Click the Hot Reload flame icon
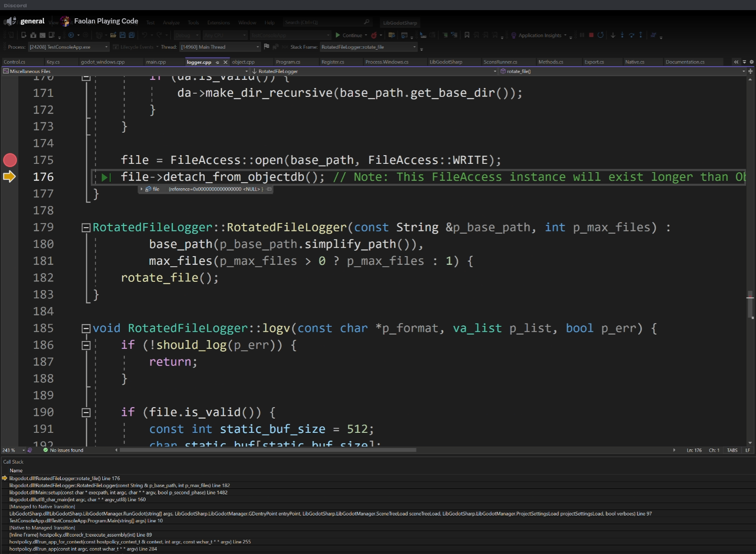Viewport: 756px width, 554px height. 375,35
